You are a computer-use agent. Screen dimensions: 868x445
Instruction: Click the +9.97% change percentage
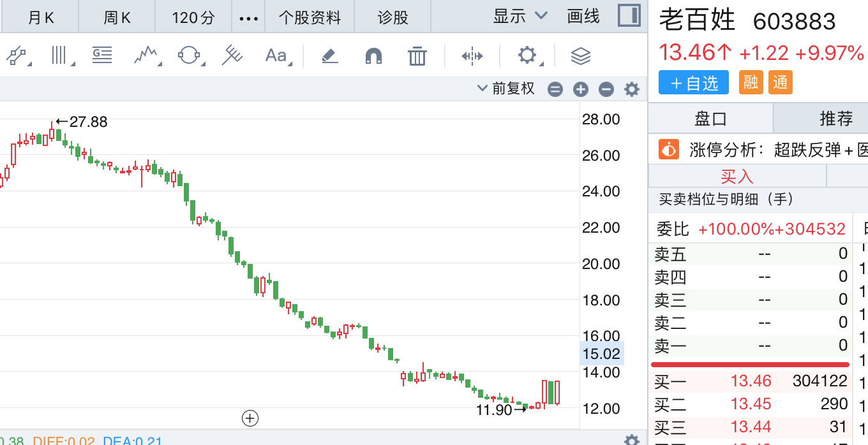(830, 52)
